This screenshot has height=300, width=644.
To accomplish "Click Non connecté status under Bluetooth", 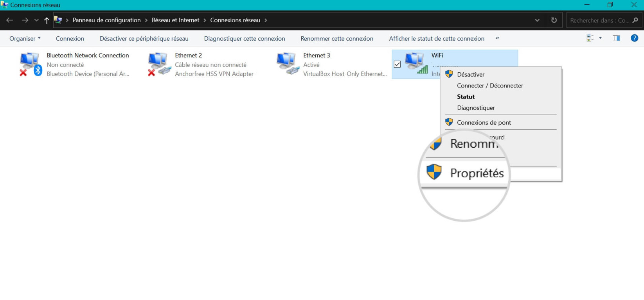I will [x=65, y=65].
